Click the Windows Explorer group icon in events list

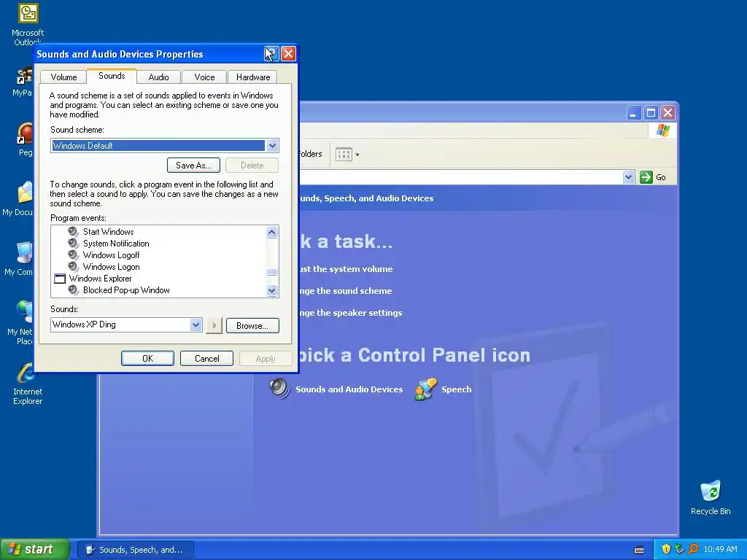click(x=60, y=279)
